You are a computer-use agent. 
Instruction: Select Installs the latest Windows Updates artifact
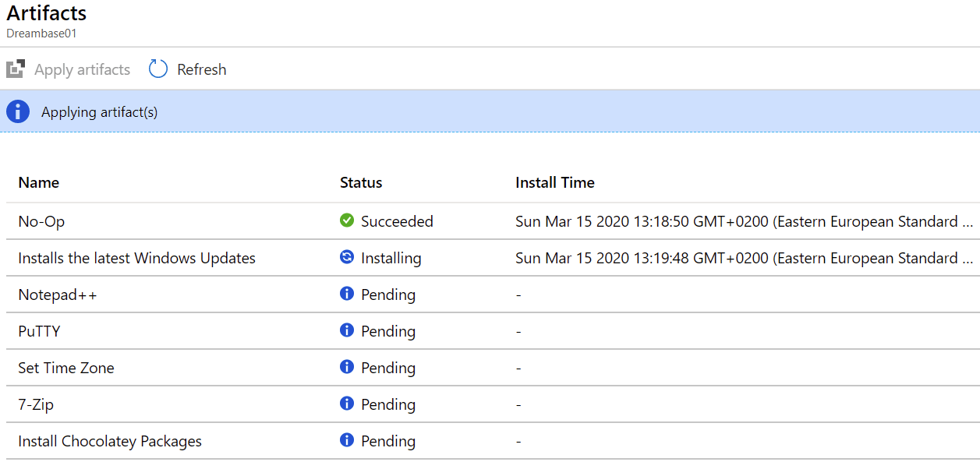click(136, 258)
